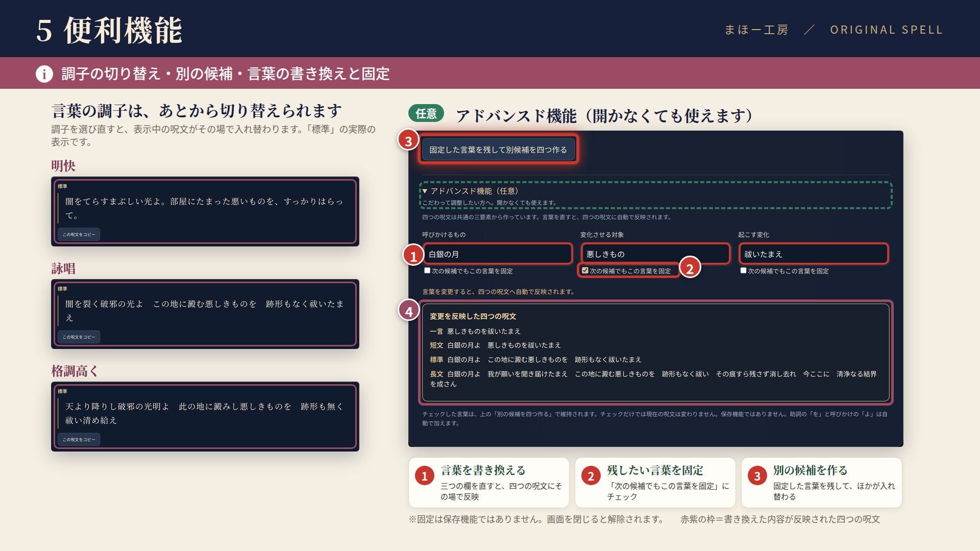Click the 格調高く tone heading

75,371
